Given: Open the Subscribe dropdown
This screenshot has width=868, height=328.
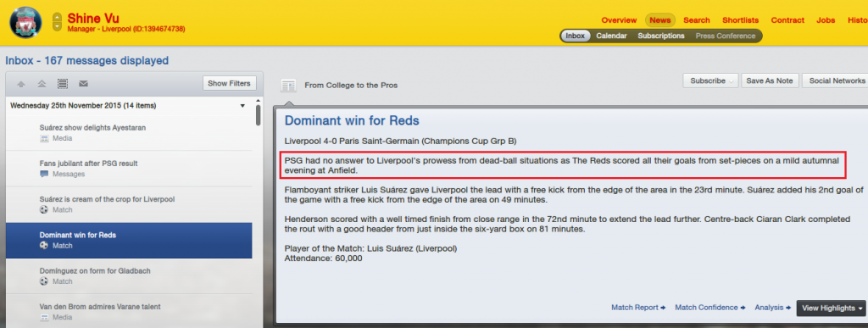Looking at the screenshot, I should 710,81.
